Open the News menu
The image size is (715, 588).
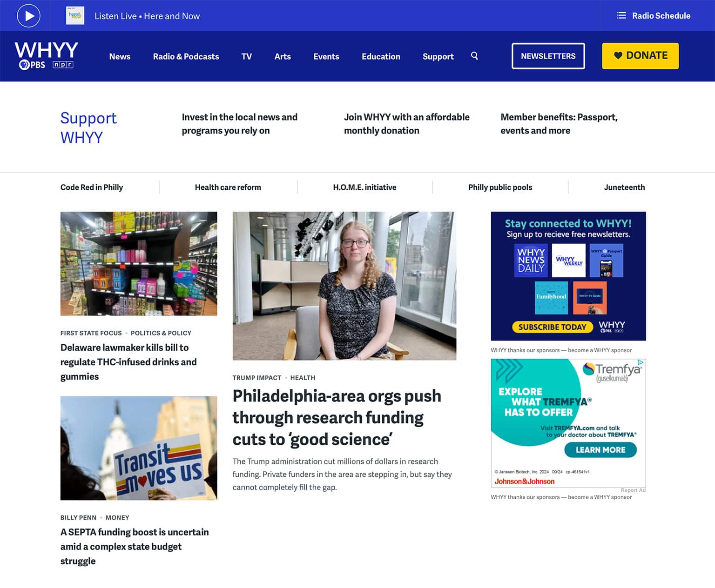point(120,56)
